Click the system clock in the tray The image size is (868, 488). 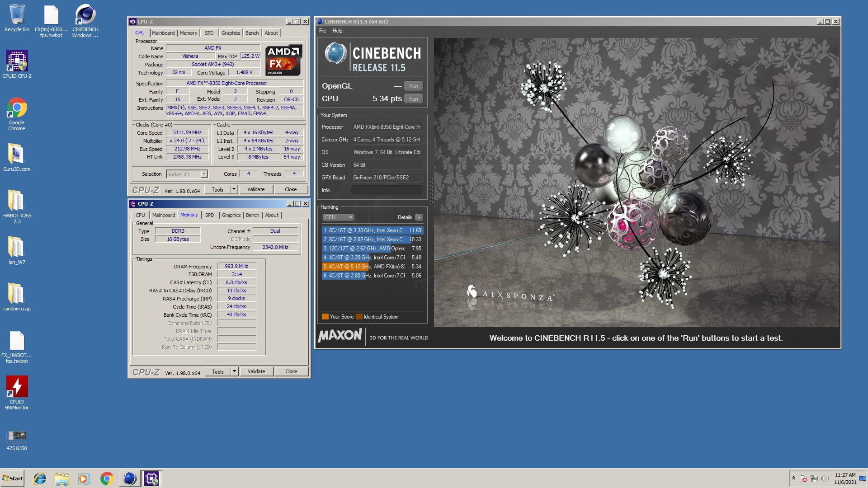[x=845, y=479]
